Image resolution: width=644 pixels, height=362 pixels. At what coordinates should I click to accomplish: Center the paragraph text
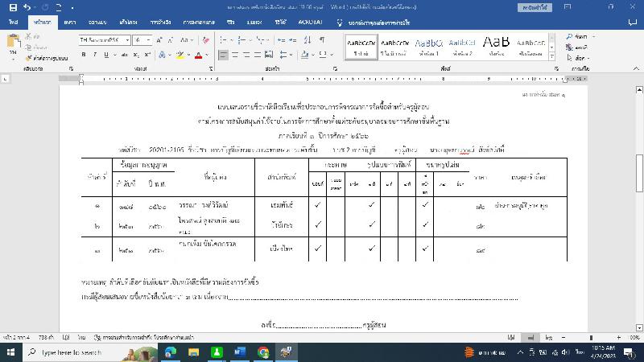tap(235, 55)
